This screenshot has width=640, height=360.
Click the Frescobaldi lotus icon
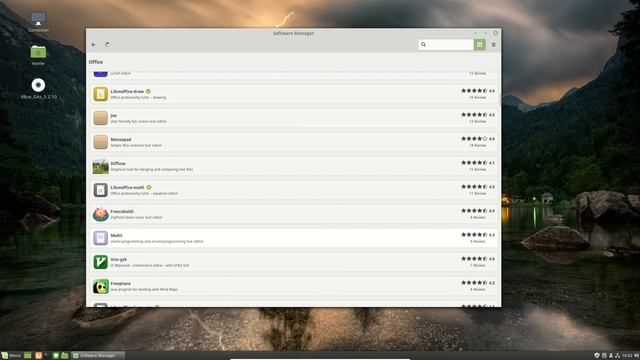click(100, 214)
